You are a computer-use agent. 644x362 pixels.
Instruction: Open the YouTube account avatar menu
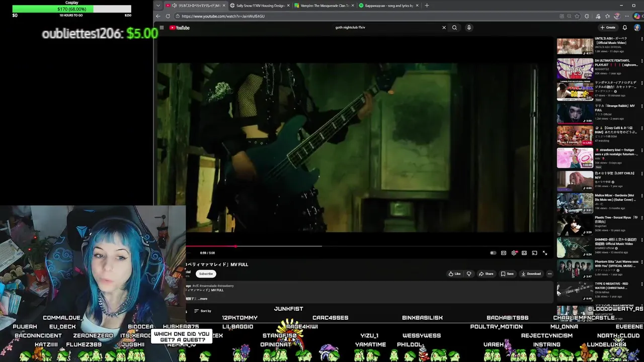pyautogui.click(x=637, y=28)
